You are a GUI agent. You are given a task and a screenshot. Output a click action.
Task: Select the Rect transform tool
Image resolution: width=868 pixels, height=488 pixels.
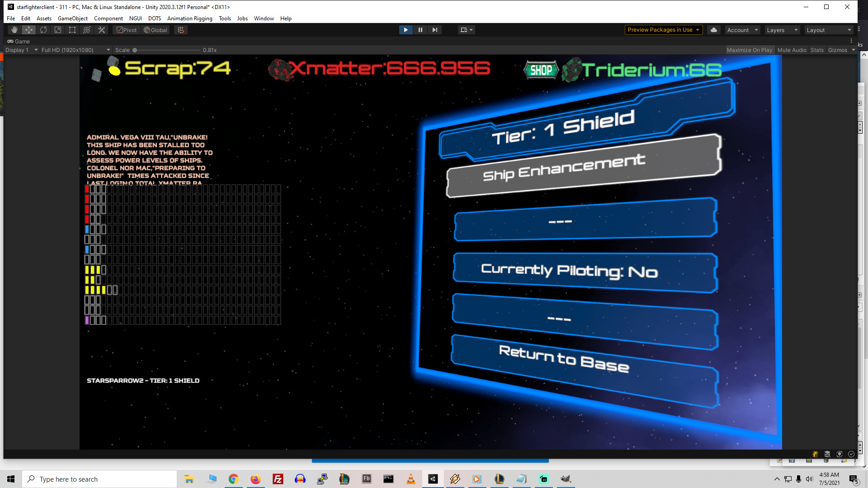pyautogui.click(x=72, y=30)
